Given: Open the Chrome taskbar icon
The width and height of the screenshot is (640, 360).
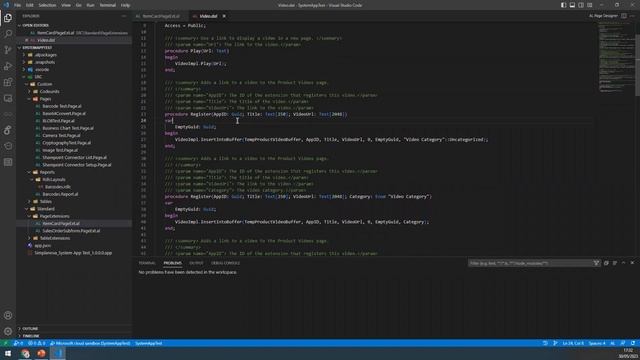Looking at the screenshot, I should tap(25, 353).
